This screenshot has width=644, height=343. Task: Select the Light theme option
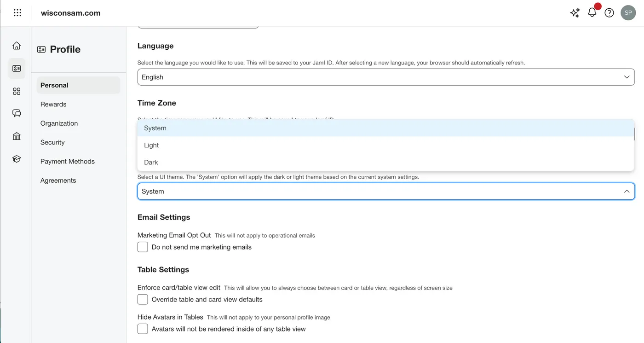(x=151, y=145)
